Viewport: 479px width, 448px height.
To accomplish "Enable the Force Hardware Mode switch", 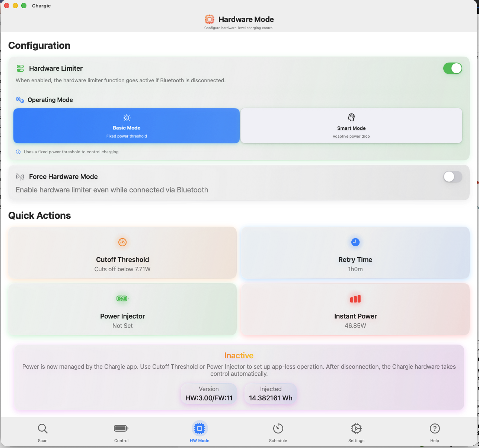I will coord(452,177).
